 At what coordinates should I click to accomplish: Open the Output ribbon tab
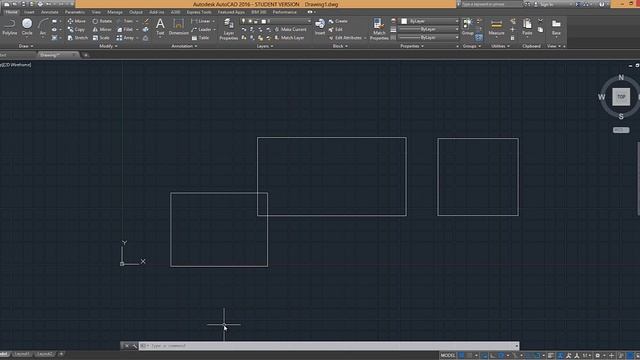[x=136, y=12]
